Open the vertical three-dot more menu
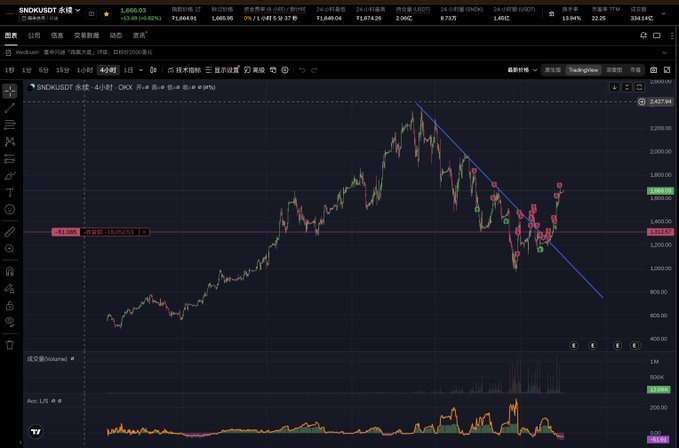 (672, 35)
